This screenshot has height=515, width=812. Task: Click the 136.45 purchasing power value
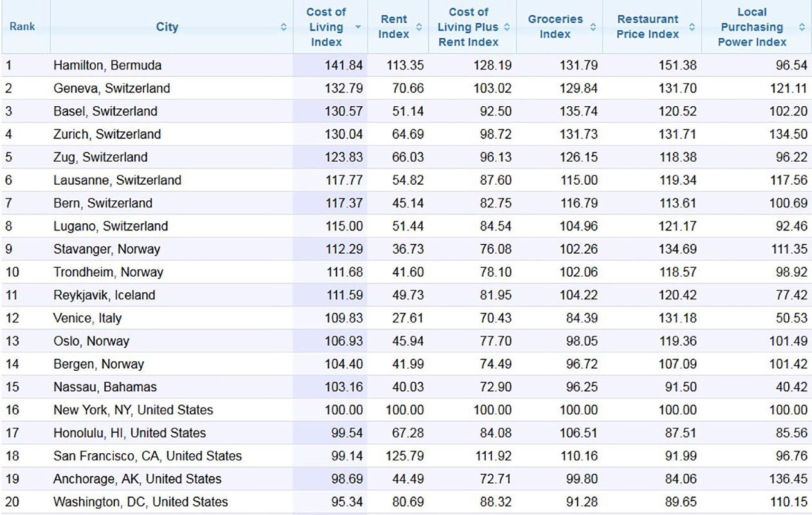(788, 479)
